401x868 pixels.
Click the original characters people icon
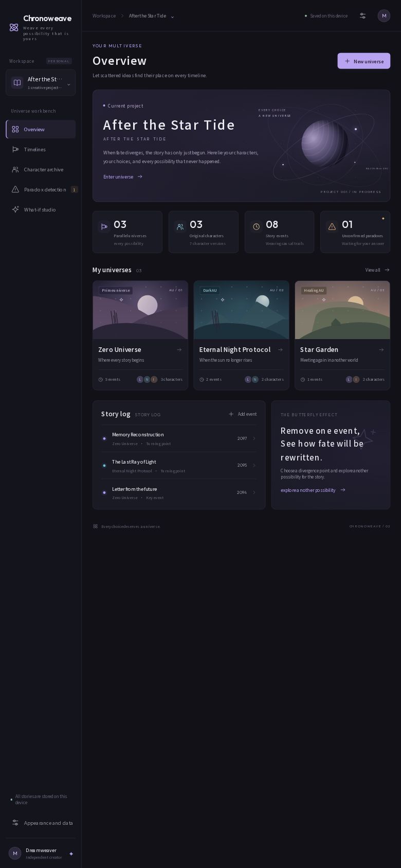tap(180, 227)
